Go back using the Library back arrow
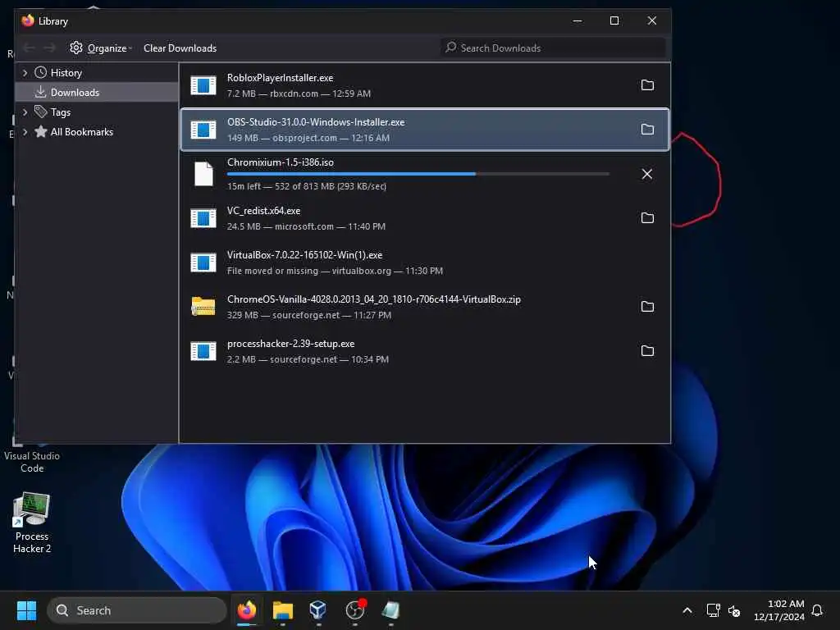 30,48
